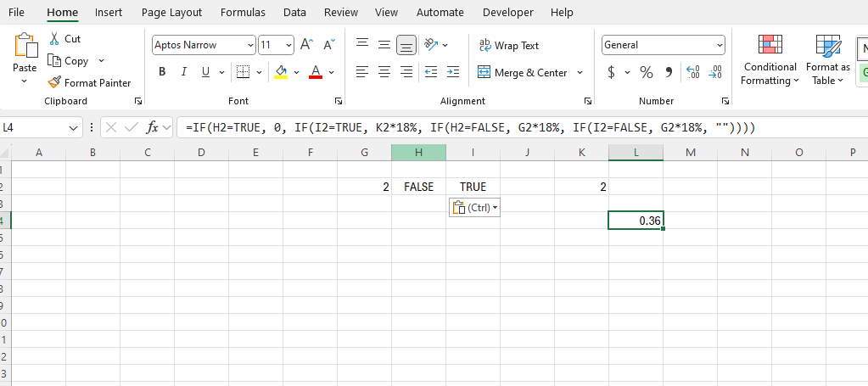The width and height of the screenshot is (868, 386).
Task: Open font size dropdown
Action: coord(289,46)
